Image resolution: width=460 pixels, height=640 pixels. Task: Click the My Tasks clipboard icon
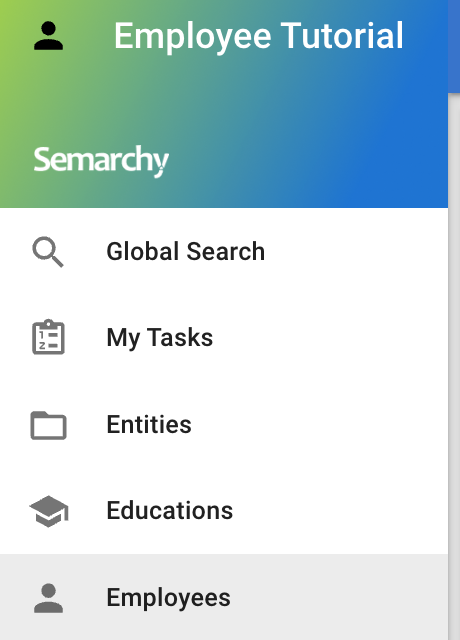[x=48, y=337]
